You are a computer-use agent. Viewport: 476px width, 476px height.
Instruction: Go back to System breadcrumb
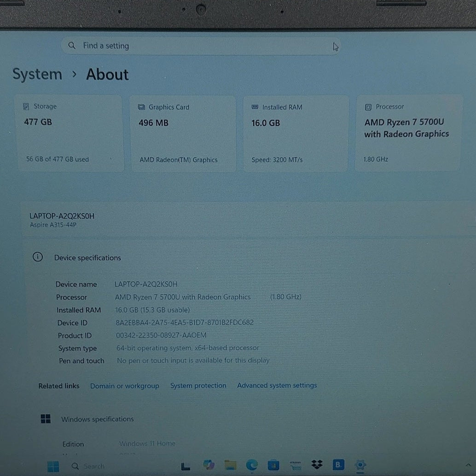tap(37, 75)
